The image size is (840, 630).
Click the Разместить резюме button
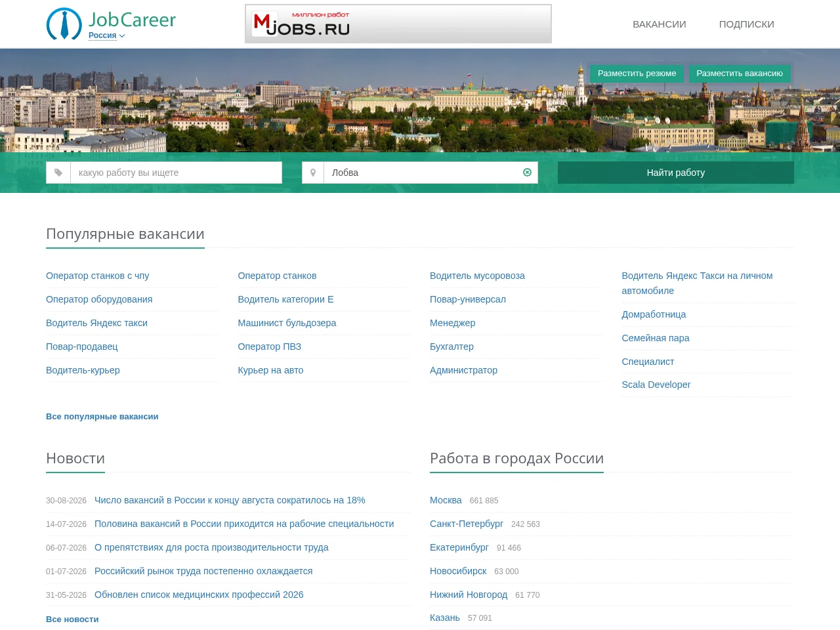tap(637, 73)
